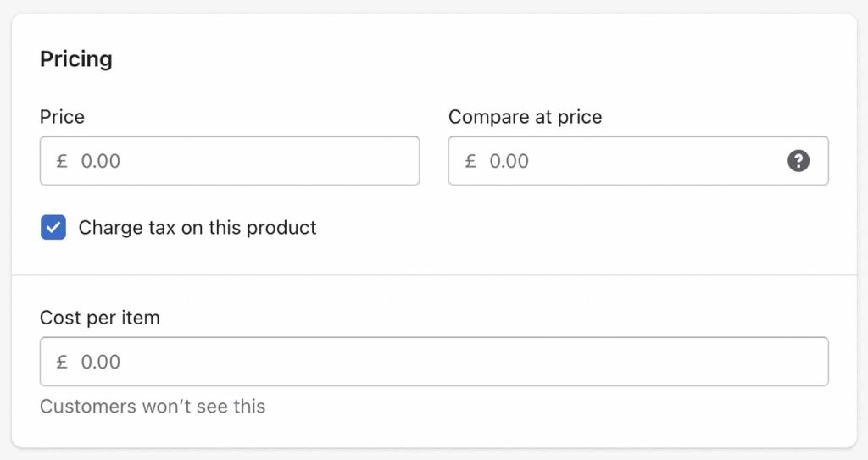Toggle tax via the Charge tax label text
868x460 pixels.
[x=197, y=228]
